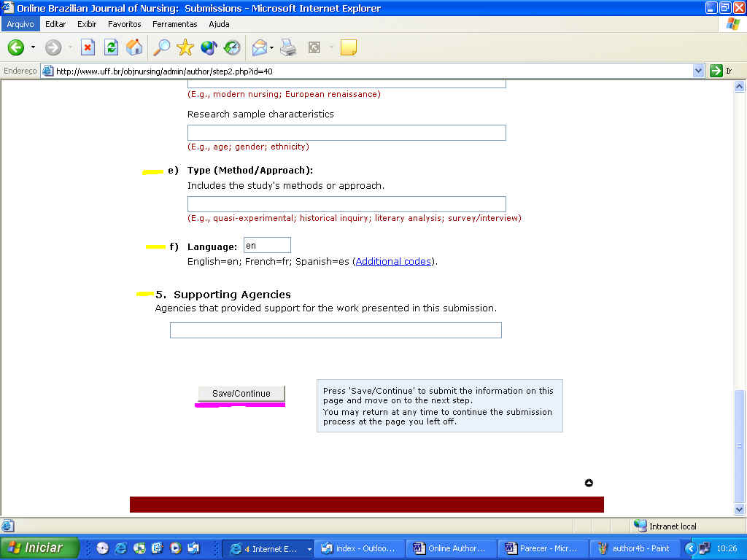Click the Type (Method/Approach) text field
Viewport: 747px width, 560px height.
(347, 204)
